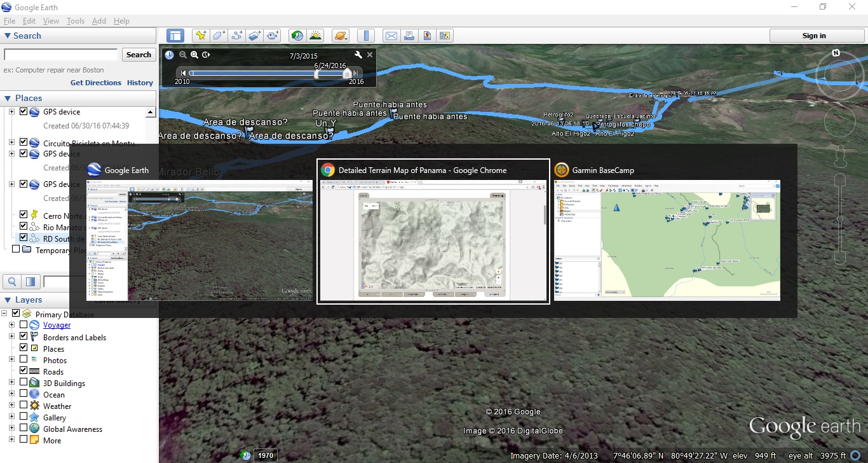Viewport: 868px width, 463px height.
Task: Expand the Circuito Bicicleta en Montu item
Action: (11, 142)
